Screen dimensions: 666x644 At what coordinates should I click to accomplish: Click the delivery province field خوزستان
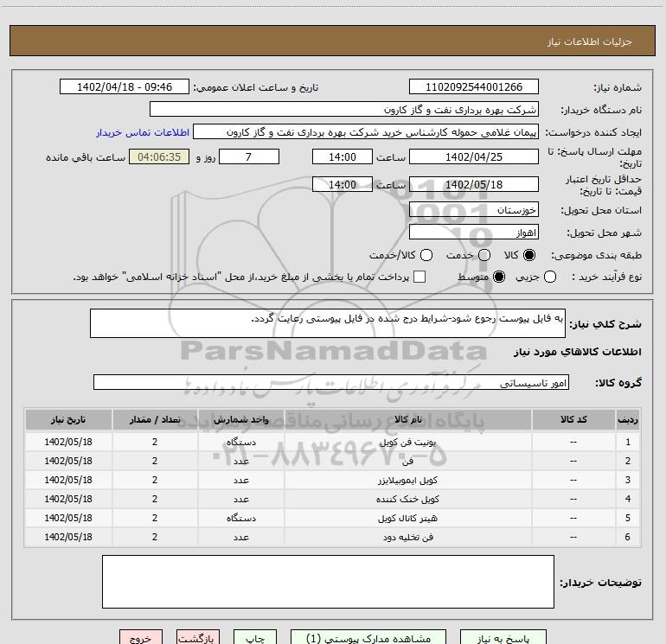474,209
